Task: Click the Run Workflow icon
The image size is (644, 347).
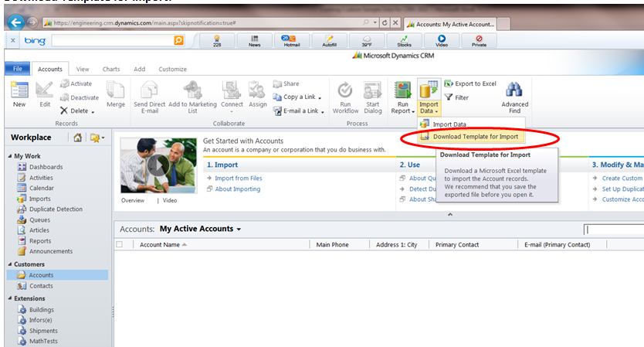Action: (x=345, y=90)
